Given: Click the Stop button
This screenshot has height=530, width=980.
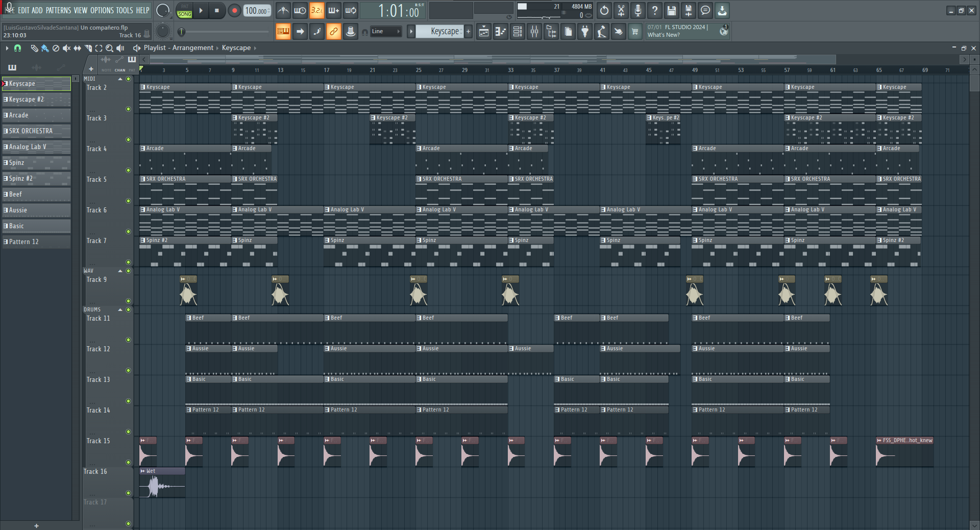Looking at the screenshot, I should tap(217, 11).
